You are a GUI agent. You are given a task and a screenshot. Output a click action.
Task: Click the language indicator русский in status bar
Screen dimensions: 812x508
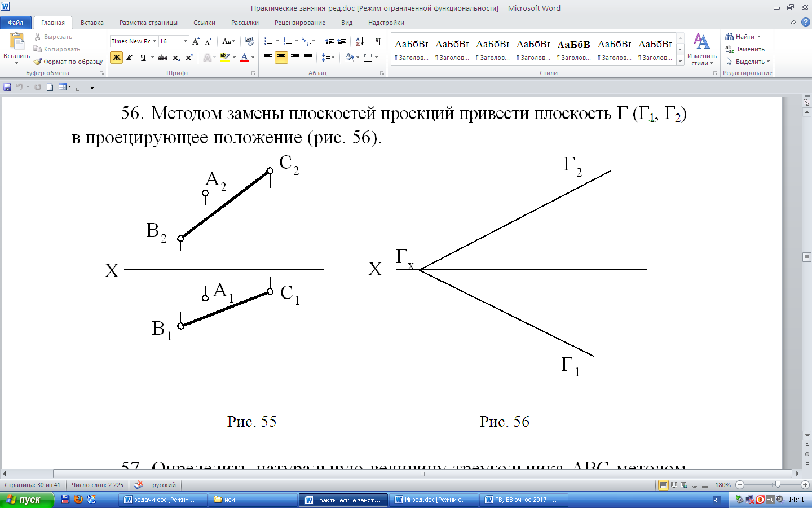pos(164,485)
